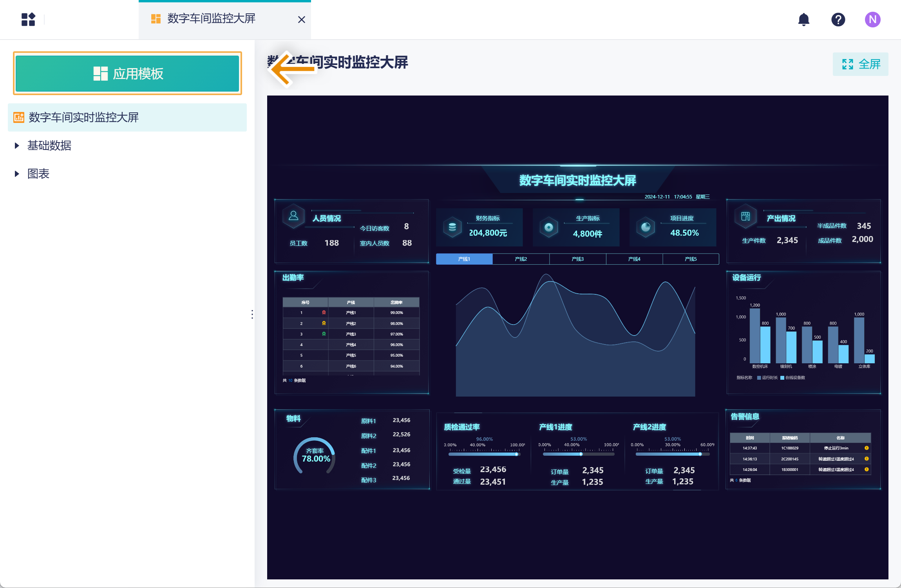Viewport: 901px width, 588px height.
Task: Switch to the 产线2 tab
Action: pos(521,259)
